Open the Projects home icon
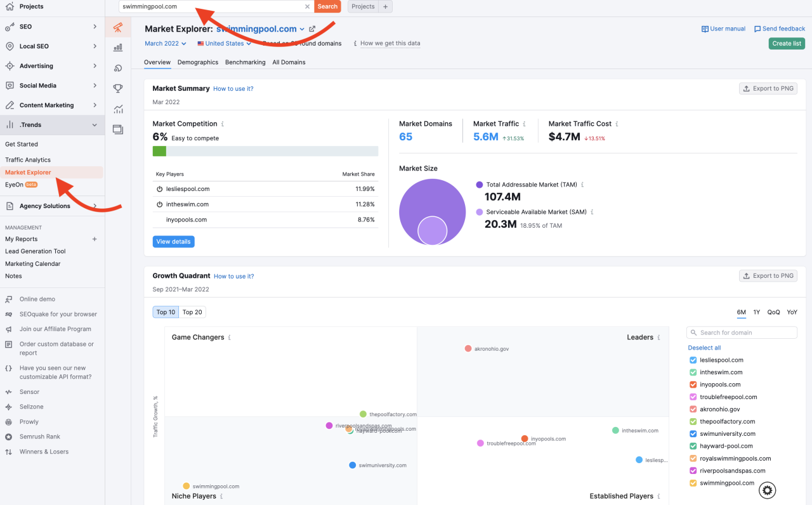 pyautogui.click(x=10, y=6)
